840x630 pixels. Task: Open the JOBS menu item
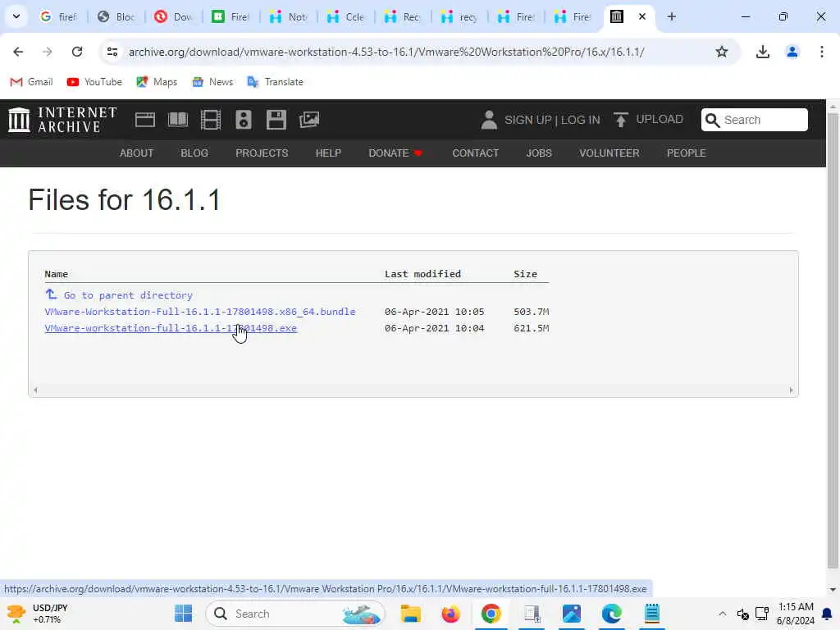(x=539, y=153)
